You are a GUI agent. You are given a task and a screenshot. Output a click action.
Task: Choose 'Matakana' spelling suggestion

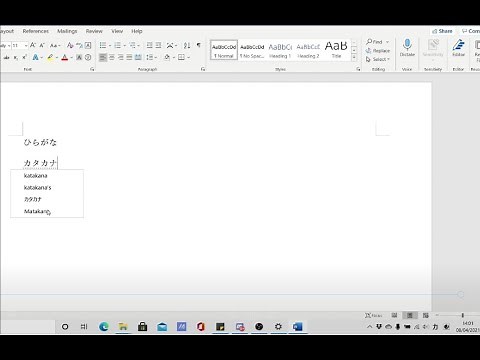(x=47, y=211)
